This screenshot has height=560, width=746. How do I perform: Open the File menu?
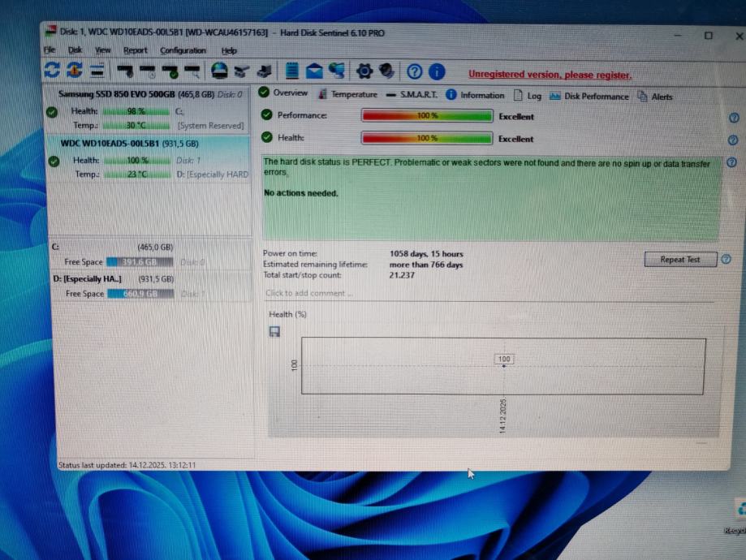tap(50, 50)
